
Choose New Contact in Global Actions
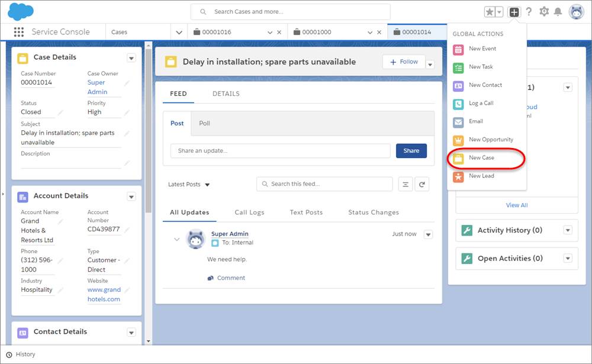tap(485, 85)
